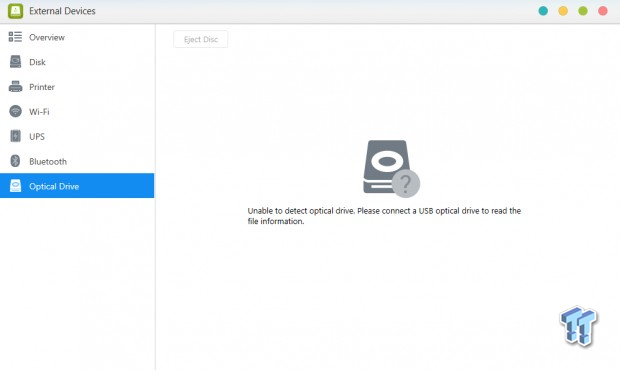Screen dimensions: 620x370
Task: Click the Eject Disc button
Action: [200, 39]
